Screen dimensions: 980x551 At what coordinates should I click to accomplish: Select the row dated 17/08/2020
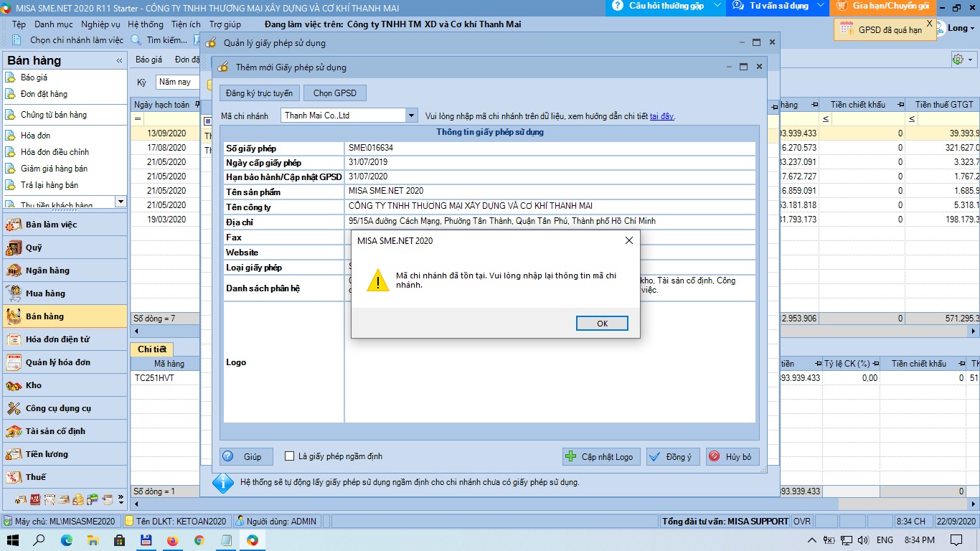166,148
